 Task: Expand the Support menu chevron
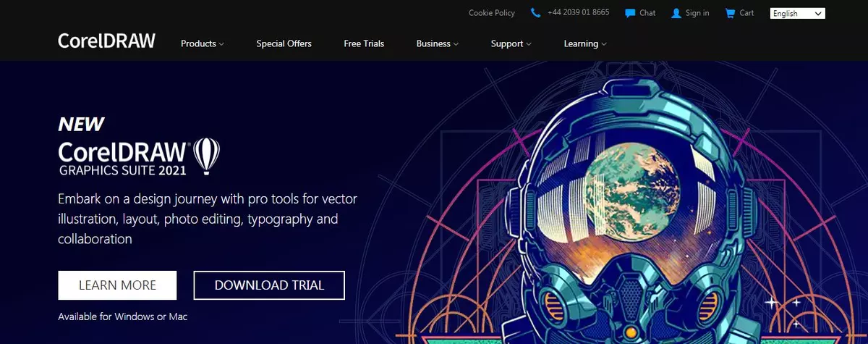[529, 44]
